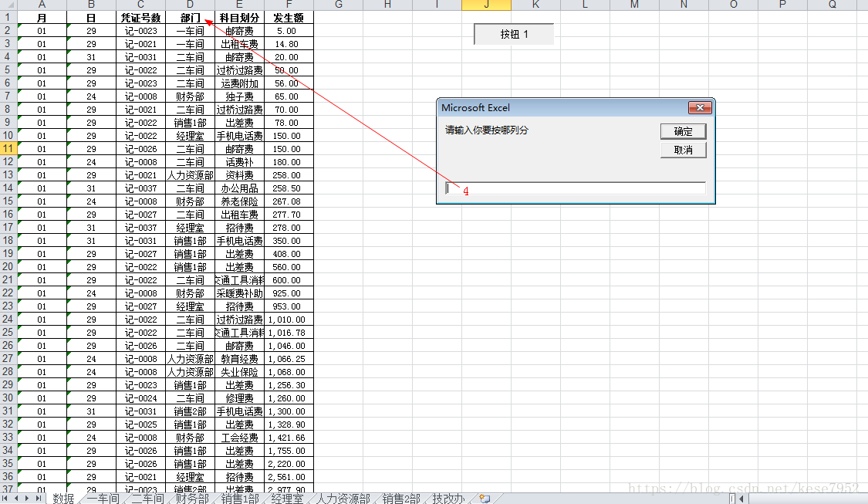The height and width of the screenshot is (504, 868).
Task: Click the 按钮 1 macro button
Action: (512, 34)
